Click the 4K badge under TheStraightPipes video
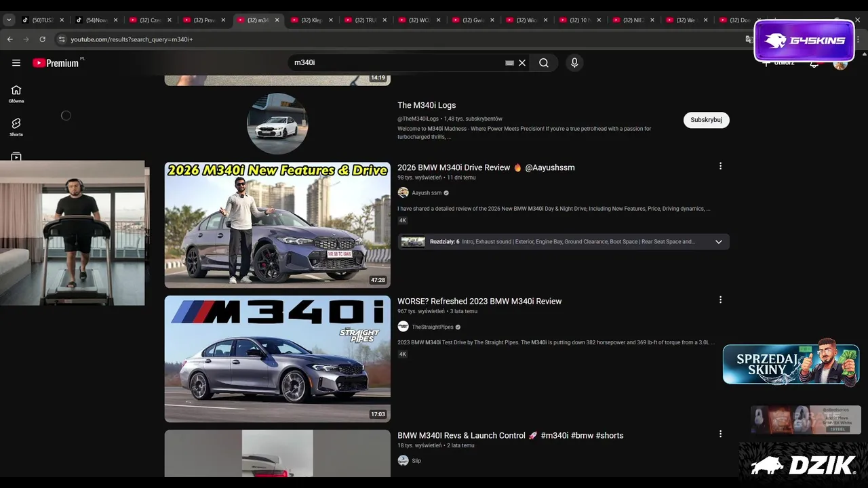Image resolution: width=868 pixels, height=488 pixels. [x=403, y=354]
